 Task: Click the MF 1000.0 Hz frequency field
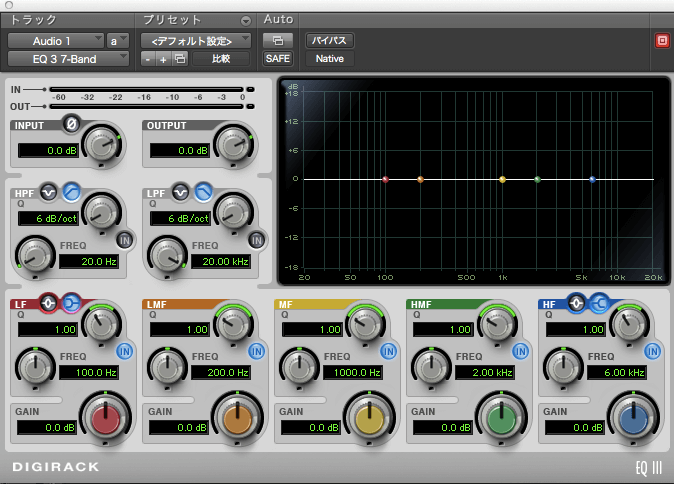click(x=352, y=372)
